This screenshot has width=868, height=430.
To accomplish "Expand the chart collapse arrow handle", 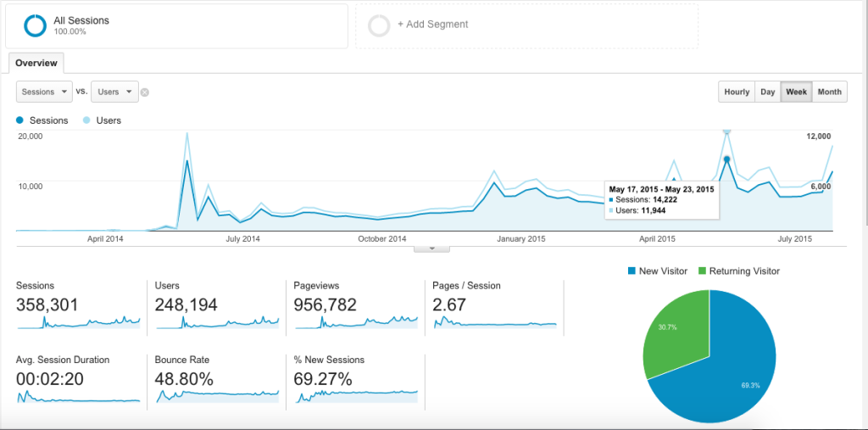I will (x=432, y=249).
